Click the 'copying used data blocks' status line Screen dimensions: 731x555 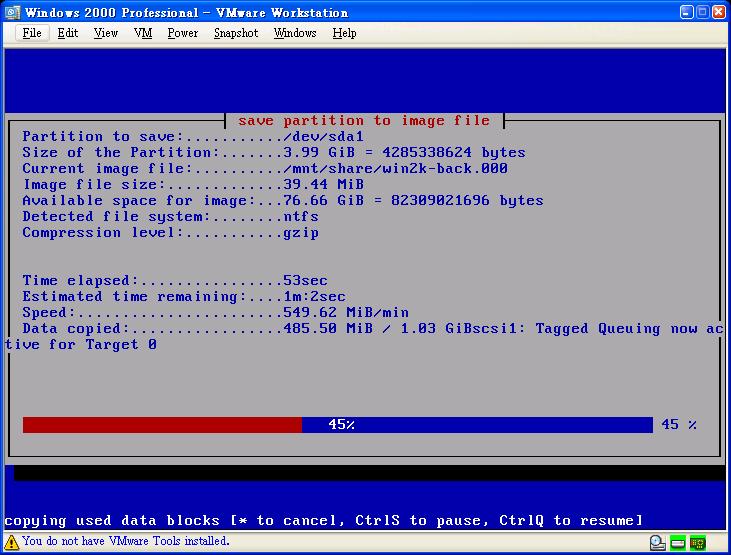324,520
